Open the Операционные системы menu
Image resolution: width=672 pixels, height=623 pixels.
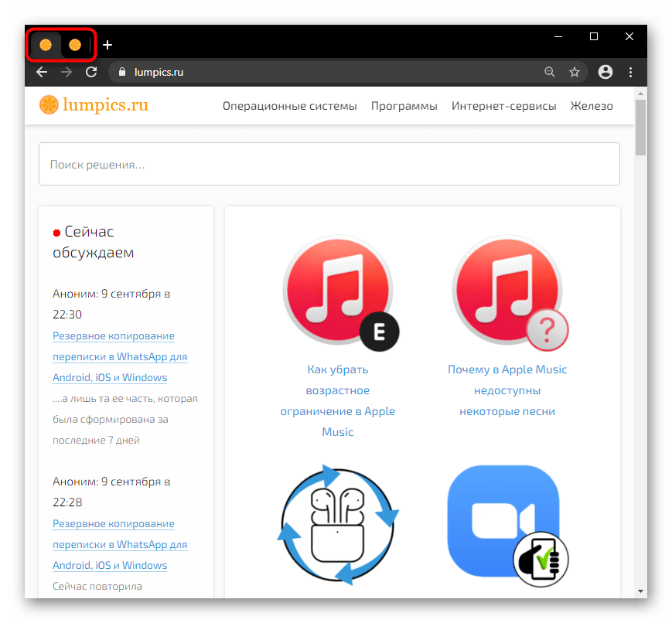(290, 106)
